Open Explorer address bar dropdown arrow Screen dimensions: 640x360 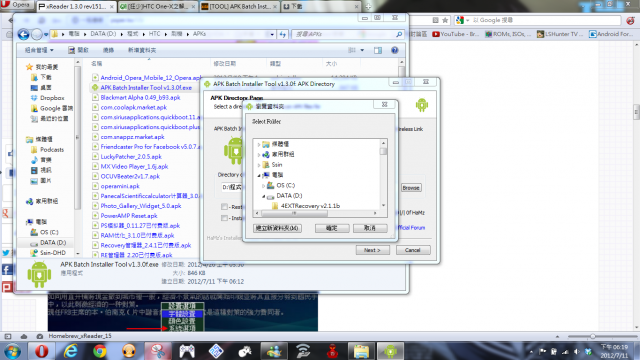[x=272, y=34]
